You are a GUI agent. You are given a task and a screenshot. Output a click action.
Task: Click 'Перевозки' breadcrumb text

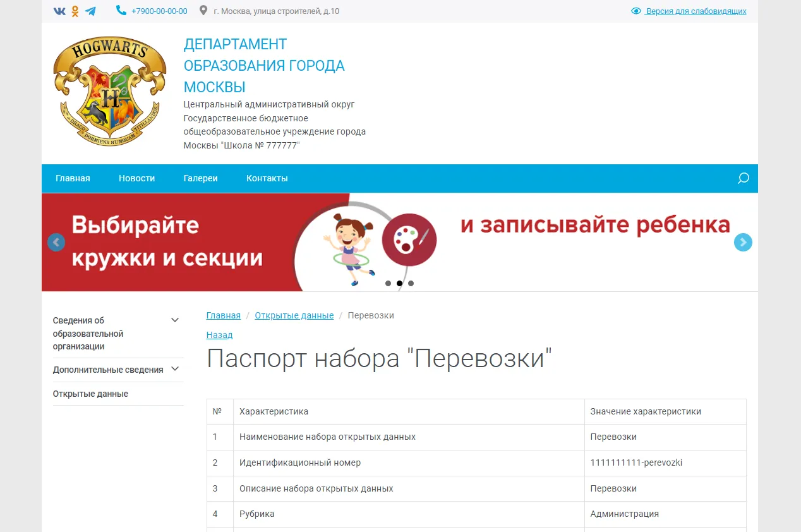(x=371, y=315)
